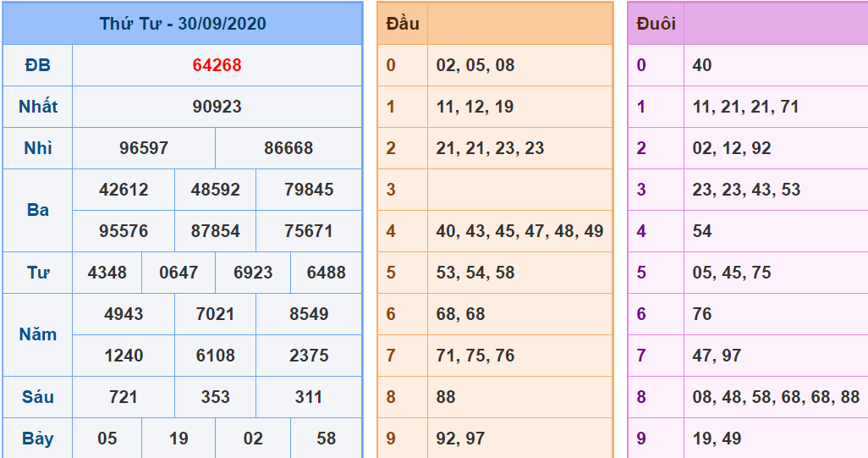868x458 pixels.
Task: Select the special prize number 64268
Action: 217,65
